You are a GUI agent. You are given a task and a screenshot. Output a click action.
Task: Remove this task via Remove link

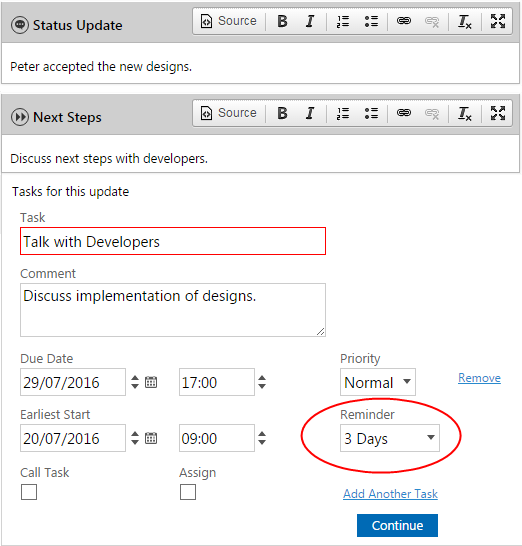click(x=480, y=378)
